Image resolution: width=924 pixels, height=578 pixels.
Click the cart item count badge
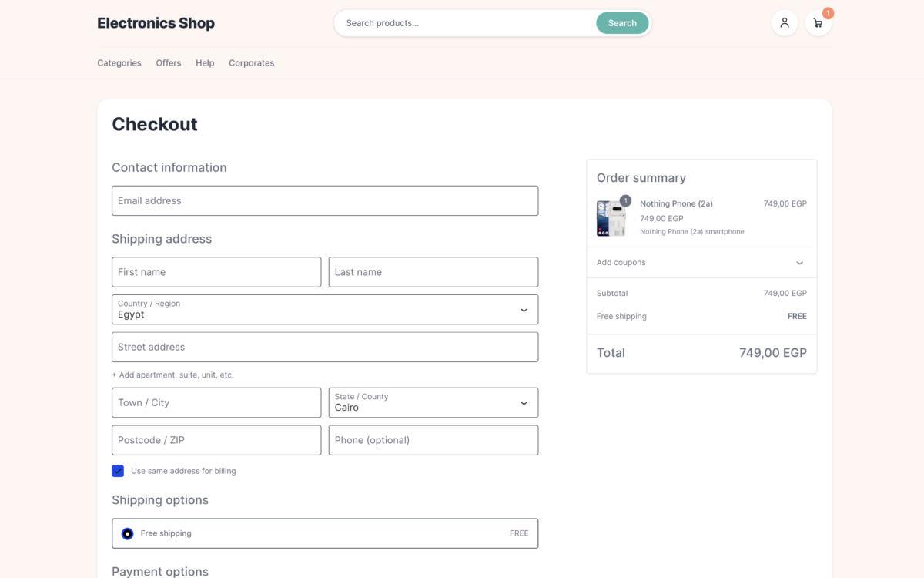point(828,13)
